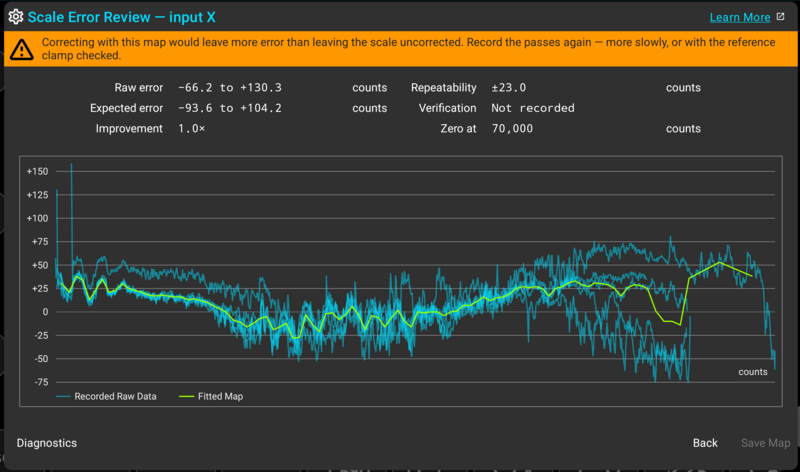The image size is (800, 472).
Task: Select the Raw error value '-66.2 to +130.3'
Action: pyautogui.click(x=230, y=88)
